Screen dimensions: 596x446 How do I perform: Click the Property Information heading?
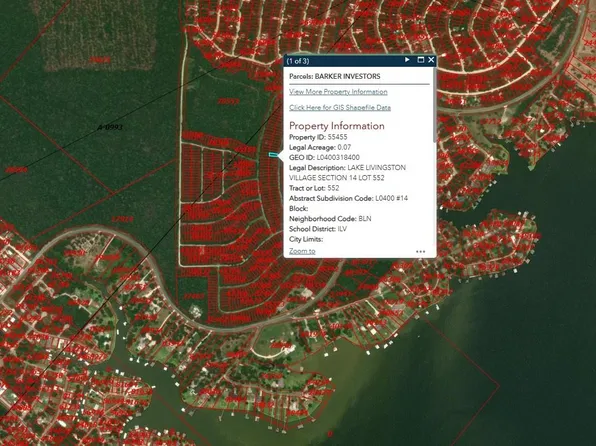click(337, 126)
